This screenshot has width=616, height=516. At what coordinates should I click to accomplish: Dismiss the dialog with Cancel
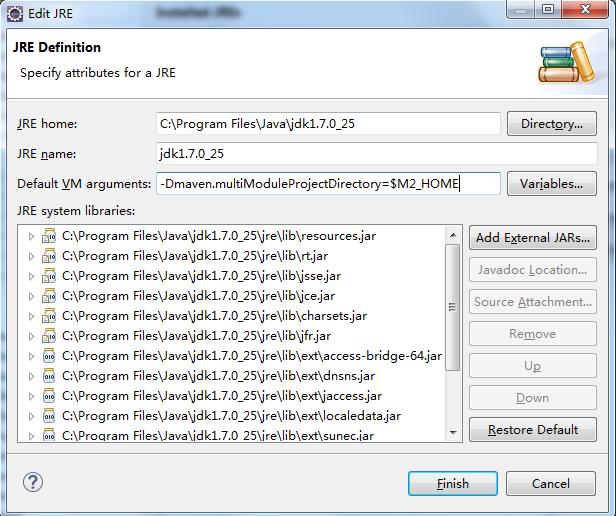551,483
